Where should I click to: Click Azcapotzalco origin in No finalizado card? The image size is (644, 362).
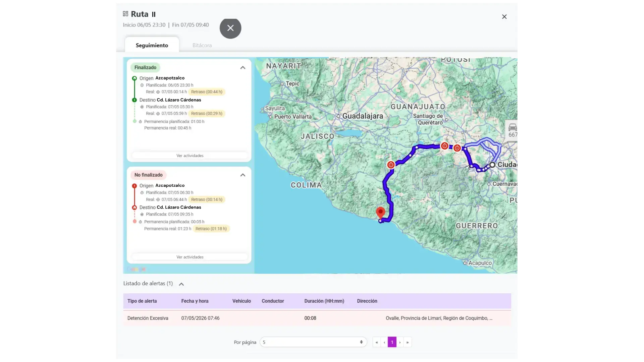[170, 185]
